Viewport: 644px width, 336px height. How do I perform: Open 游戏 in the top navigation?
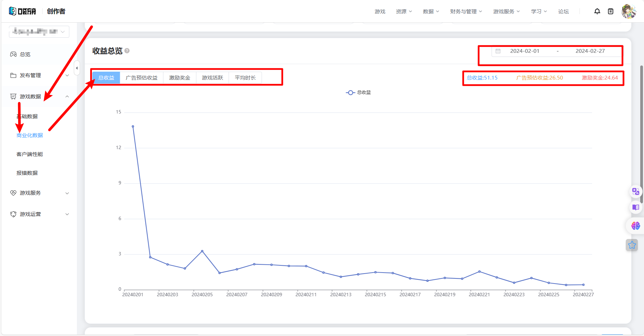click(380, 11)
